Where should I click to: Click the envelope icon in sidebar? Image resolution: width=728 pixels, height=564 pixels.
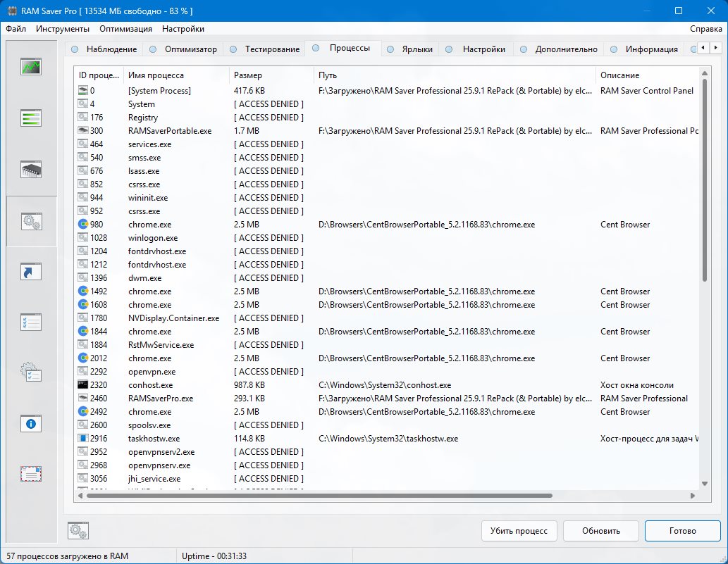(x=31, y=474)
